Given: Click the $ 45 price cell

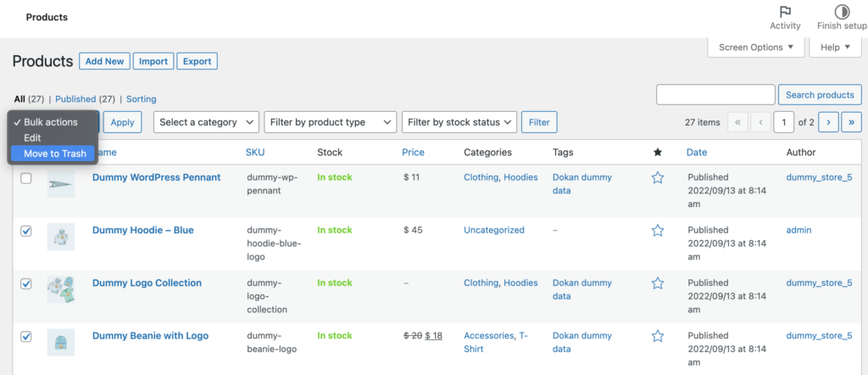Looking at the screenshot, I should pos(413,231).
